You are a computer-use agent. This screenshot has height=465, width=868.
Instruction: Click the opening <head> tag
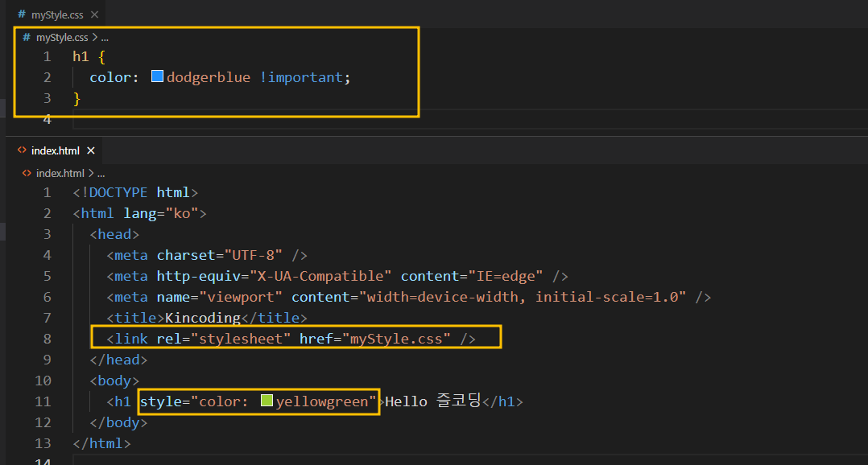click(114, 234)
